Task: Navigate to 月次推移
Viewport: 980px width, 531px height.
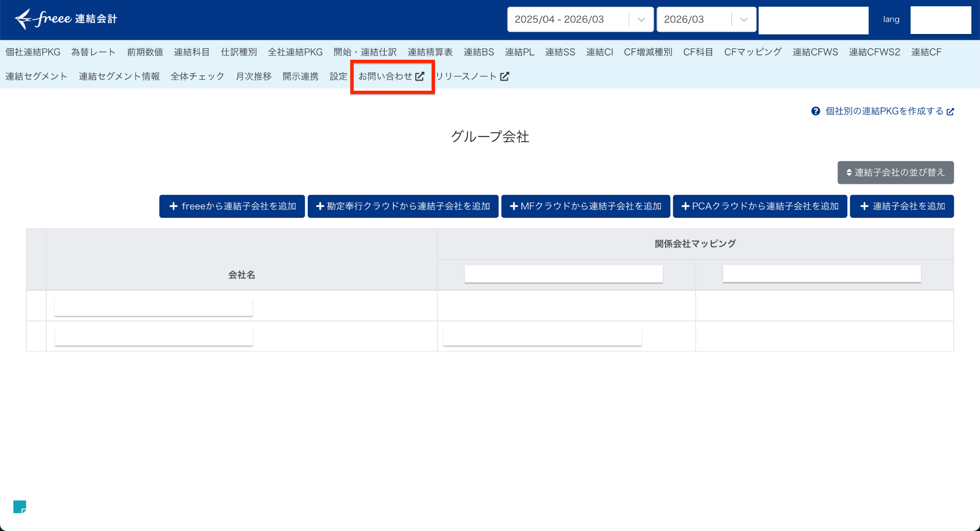Action: tap(254, 77)
